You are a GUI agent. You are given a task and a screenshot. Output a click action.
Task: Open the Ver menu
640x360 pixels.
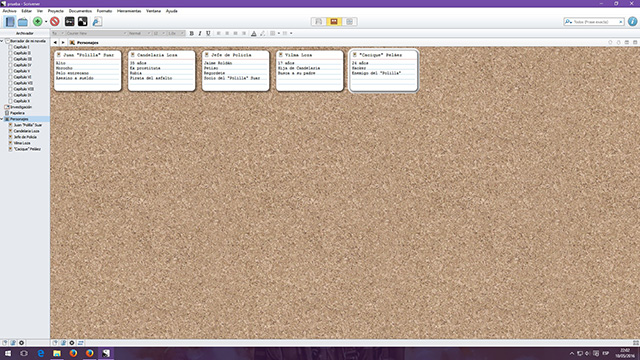40,11
